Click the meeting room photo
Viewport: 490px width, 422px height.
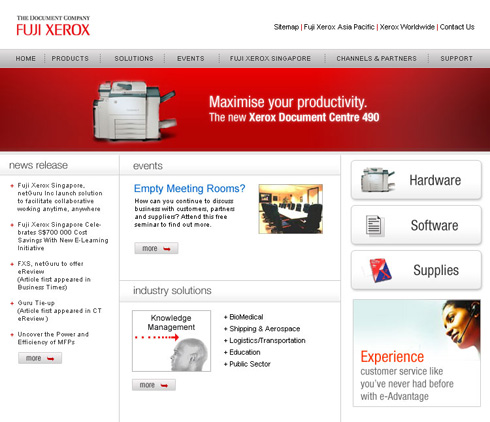click(290, 209)
